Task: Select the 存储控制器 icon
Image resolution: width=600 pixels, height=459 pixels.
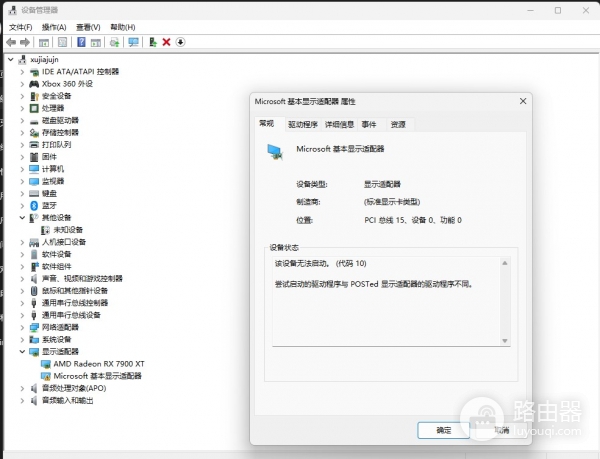Action: point(34,133)
